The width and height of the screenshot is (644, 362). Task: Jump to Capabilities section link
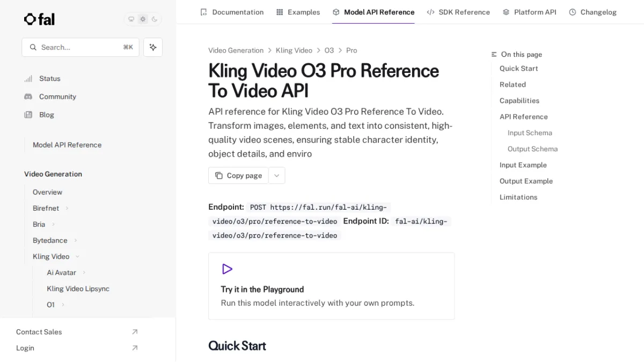[x=519, y=101]
